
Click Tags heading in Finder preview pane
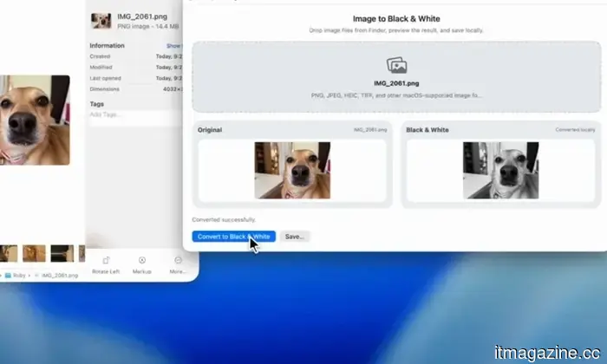[x=97, y=104]
